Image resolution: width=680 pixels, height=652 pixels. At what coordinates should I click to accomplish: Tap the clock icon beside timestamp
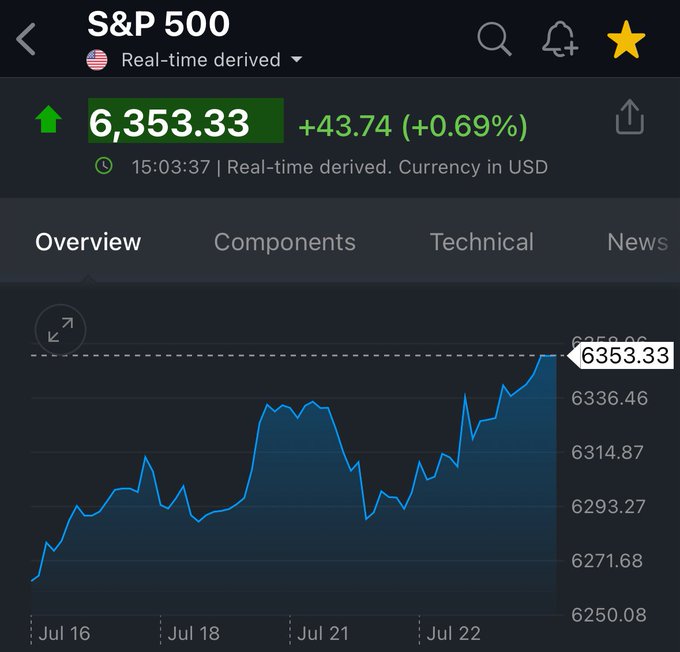pyautogui.click(x=104, y=166)
